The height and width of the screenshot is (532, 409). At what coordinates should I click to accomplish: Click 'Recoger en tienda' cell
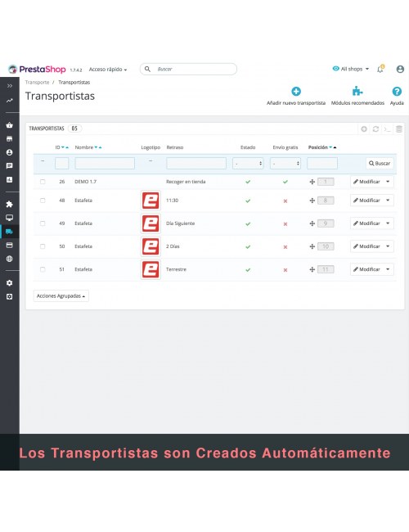point(186,182)
